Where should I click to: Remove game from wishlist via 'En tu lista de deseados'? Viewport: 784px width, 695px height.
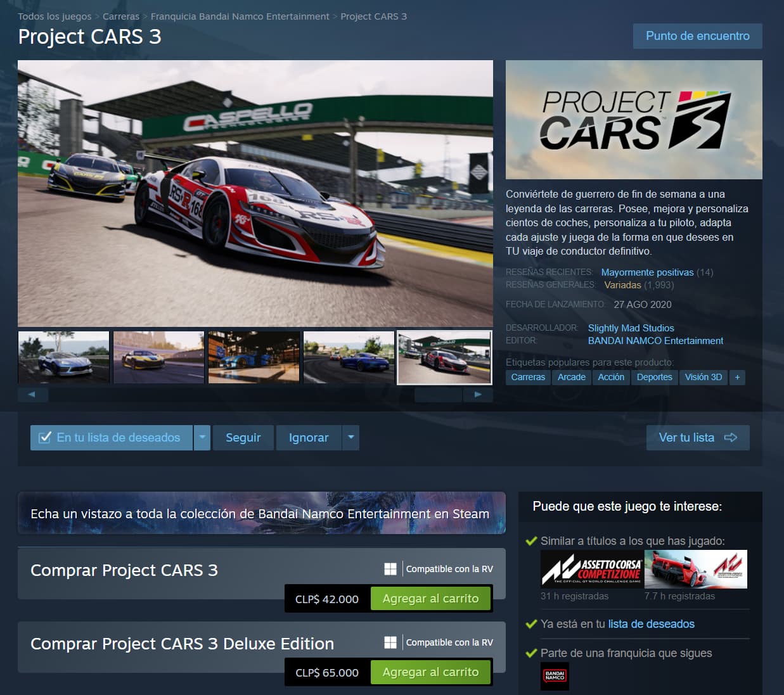click(112, 438)
